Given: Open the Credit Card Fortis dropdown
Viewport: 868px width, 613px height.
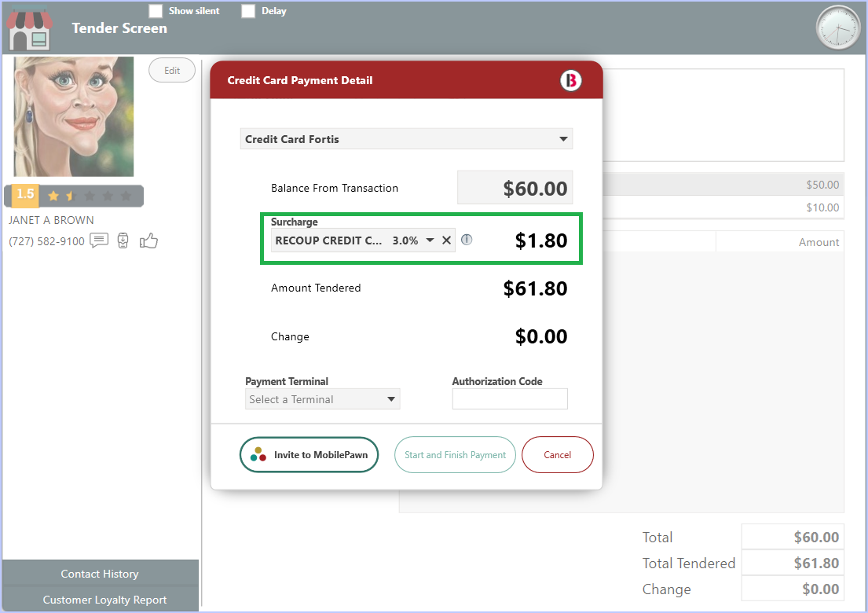Looking at the screenshot, I should point(406,139).
